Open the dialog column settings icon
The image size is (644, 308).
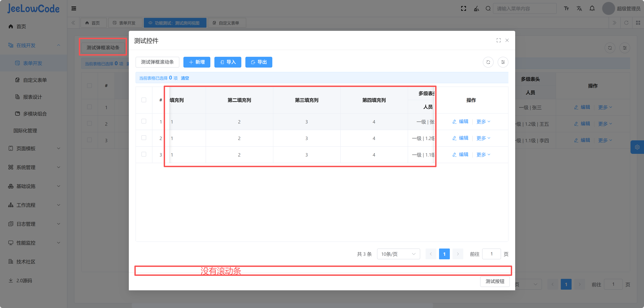(503, 62)
